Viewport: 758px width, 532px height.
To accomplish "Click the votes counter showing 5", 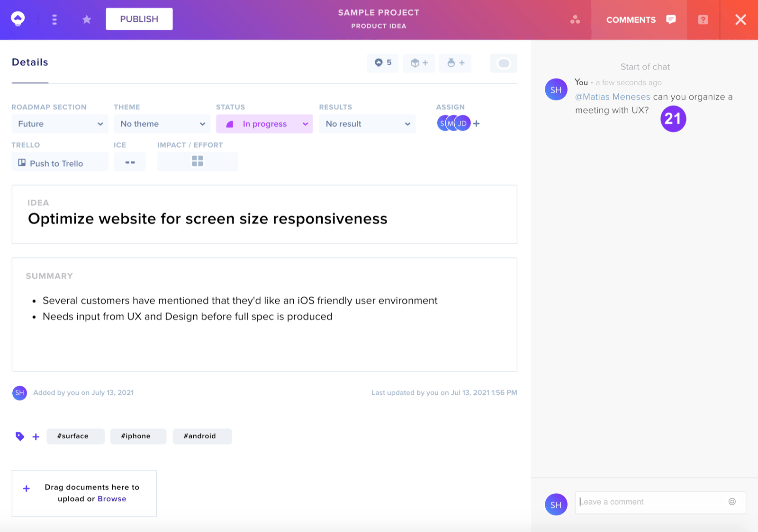I will click(383, 63).
